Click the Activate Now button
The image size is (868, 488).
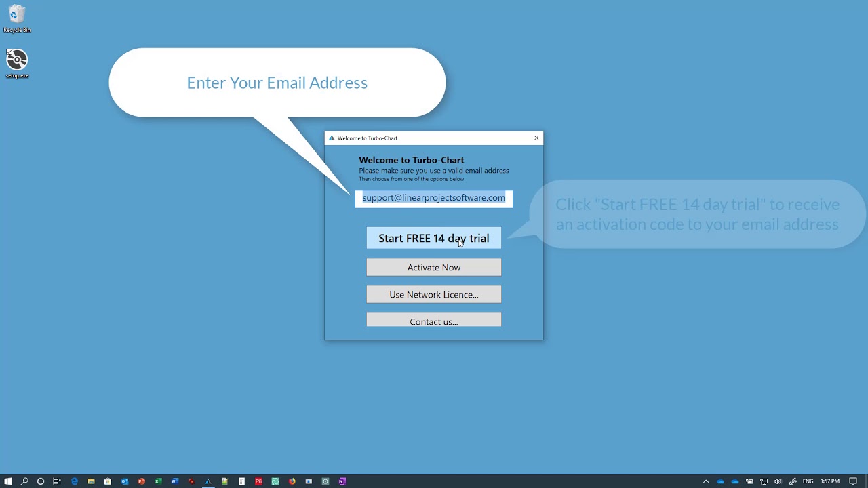[x=434, y=267]
